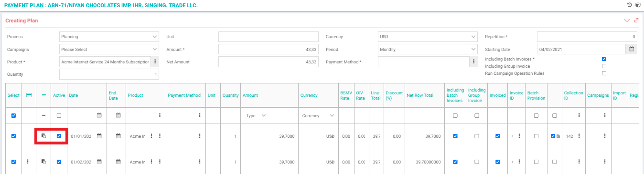Open the Period dropdown showing Monthly
The height and width of the screenshot is (174, 644).
[428, 49]
